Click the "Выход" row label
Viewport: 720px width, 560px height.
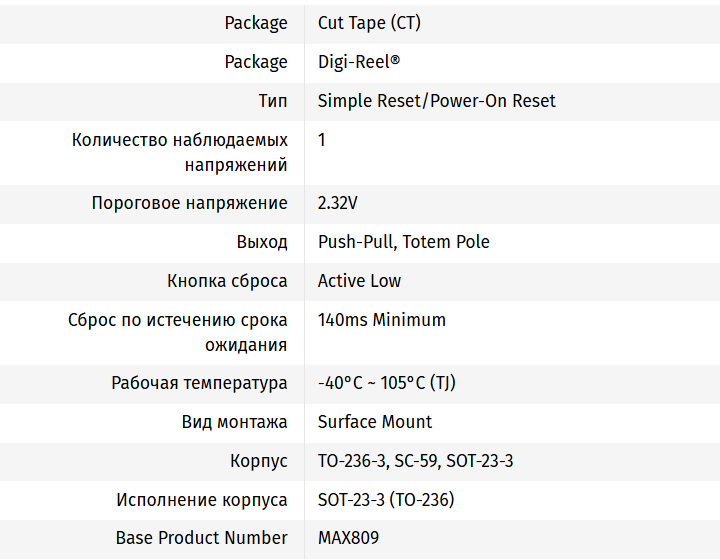point(262,242)
